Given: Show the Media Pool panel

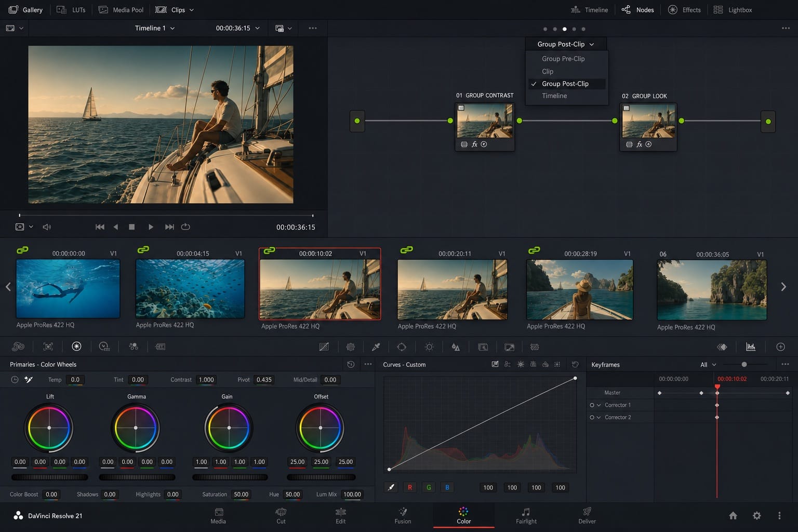Looking at the screenshot, I should (x=121, y=10).
